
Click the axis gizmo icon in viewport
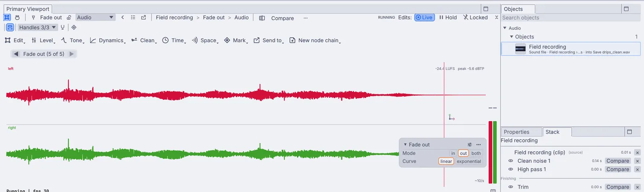pos(452,118)
